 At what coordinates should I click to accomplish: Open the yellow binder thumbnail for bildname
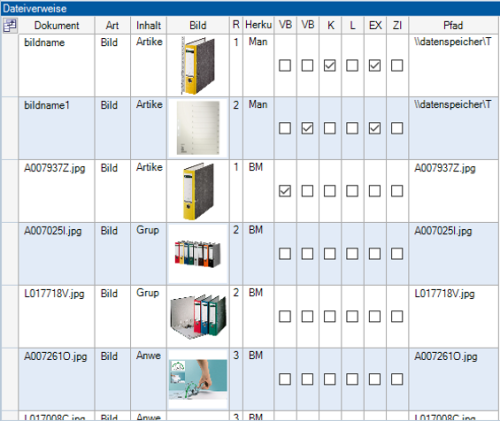click(198, 66)
